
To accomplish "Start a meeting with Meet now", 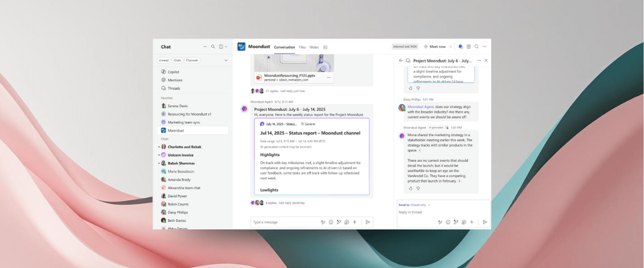I will coord(436,47).
